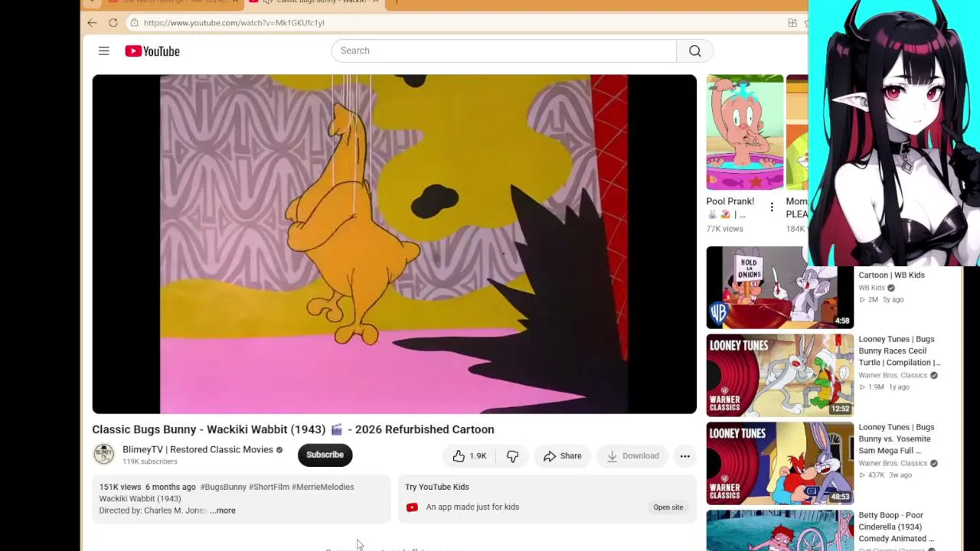Open the Pool Prank video thumbnail

pyautogui.click(x=745, y=132)
